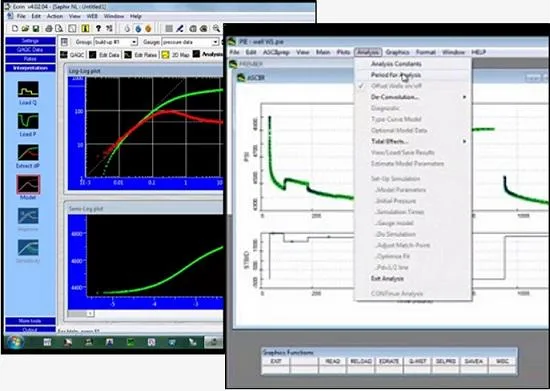Click the Interpretations sidebar button
The image size is (550, 391).
tap(30, 68)
